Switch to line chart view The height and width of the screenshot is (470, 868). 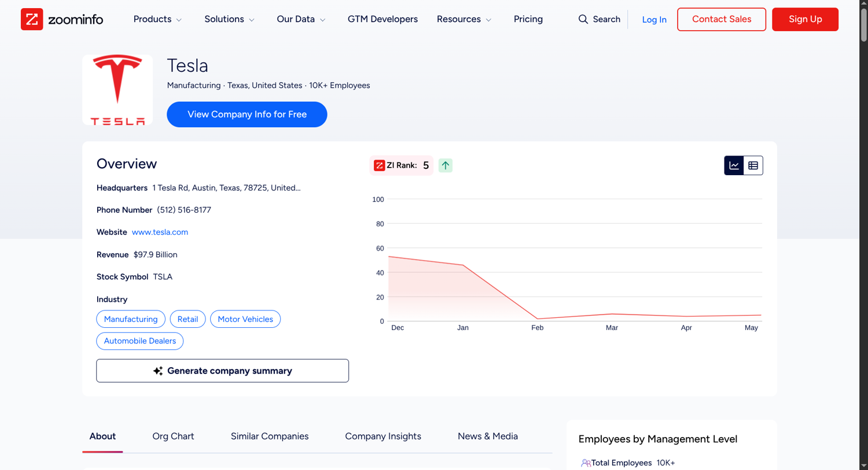pos(734,165)
